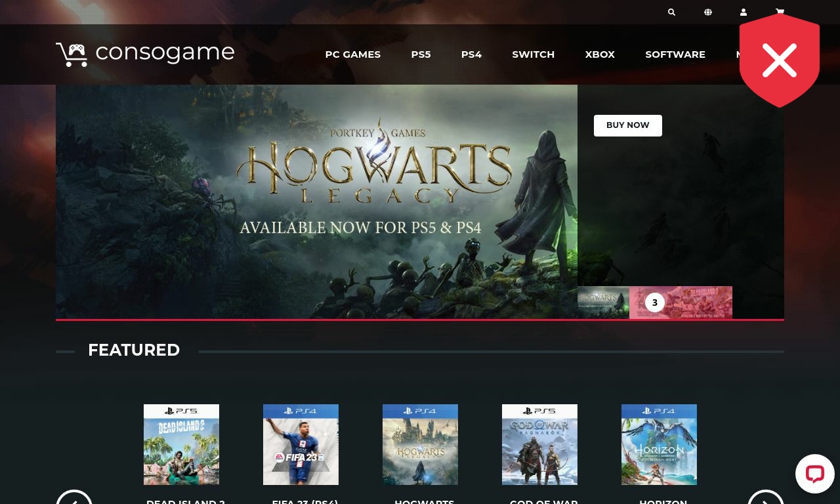Open the Horizon Forbidden West cover
840x504 pixels.
tap(659, 444)
